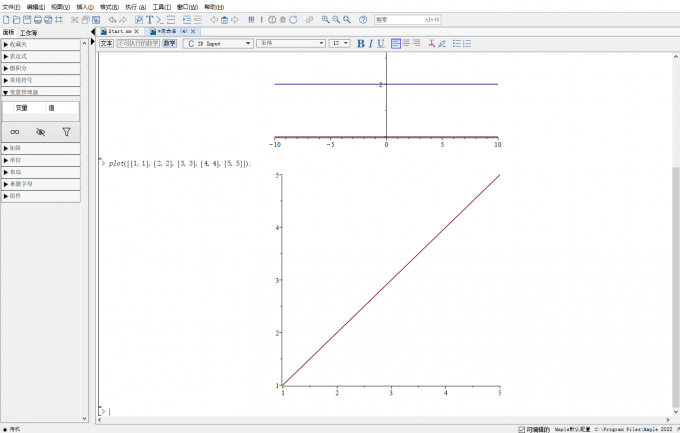Open the 插入 menu
680x433 pixels.
[x=85, y=6]
